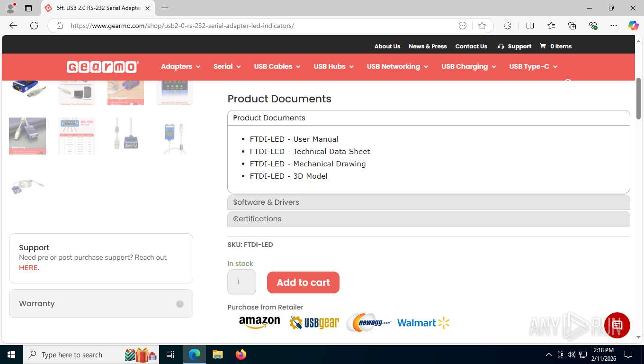View site information via the padlock icon
644x364 pixels.
pos(60,26)
